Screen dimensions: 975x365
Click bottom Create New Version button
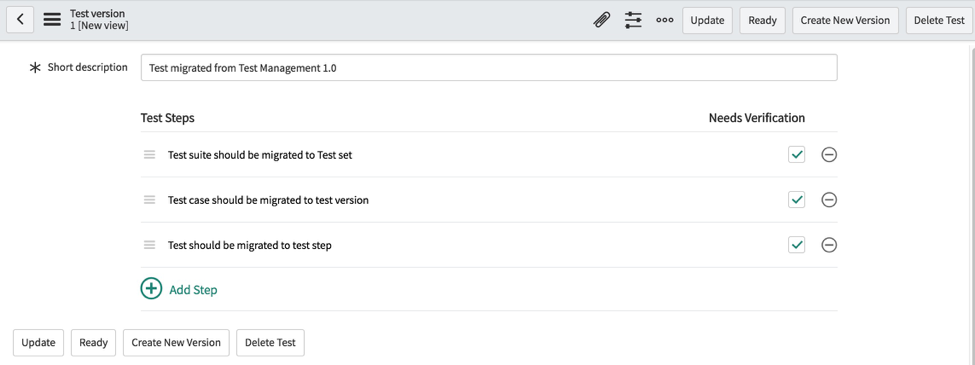[176, 343]
